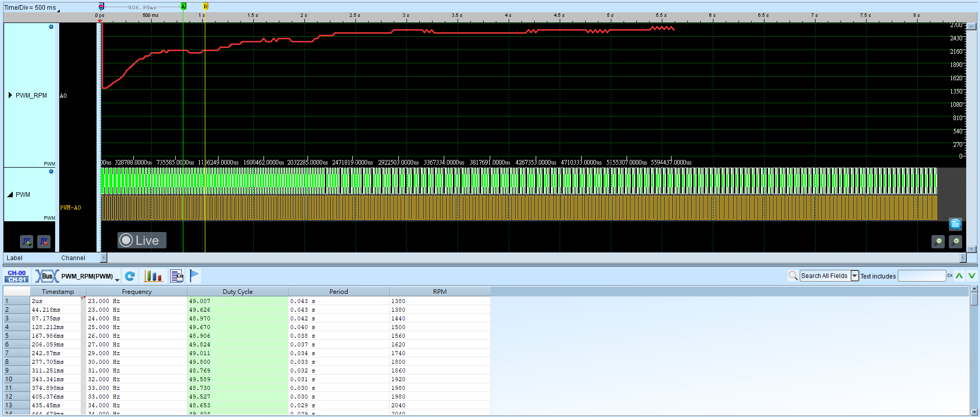Sort by the Timestamp column header

point(58,292)
